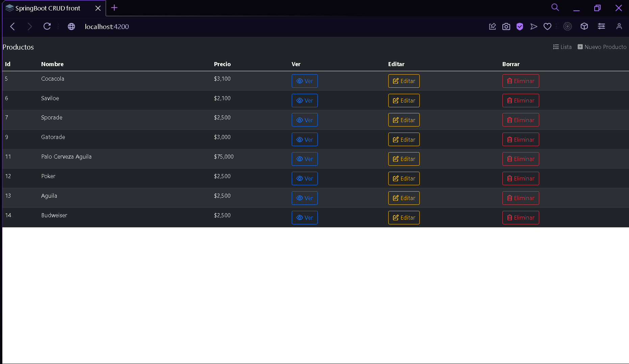View the Gatorade product

(x=305, y=139)
